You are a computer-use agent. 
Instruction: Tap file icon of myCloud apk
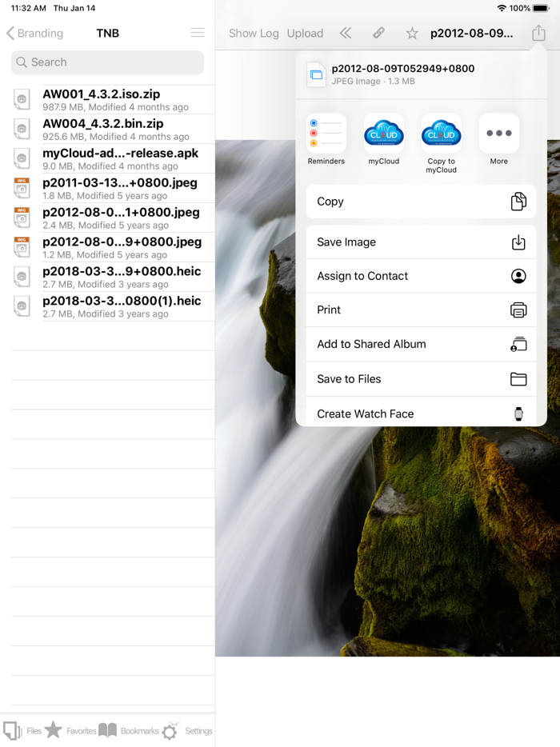point(22,158)
